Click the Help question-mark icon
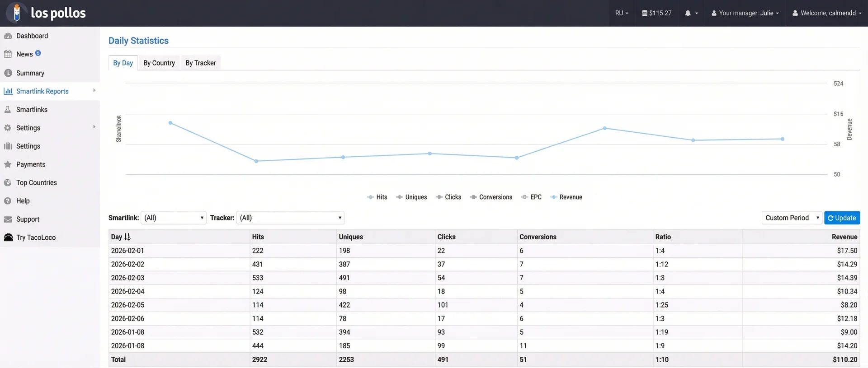Screen dimensions: 868x368 (8, 201)
